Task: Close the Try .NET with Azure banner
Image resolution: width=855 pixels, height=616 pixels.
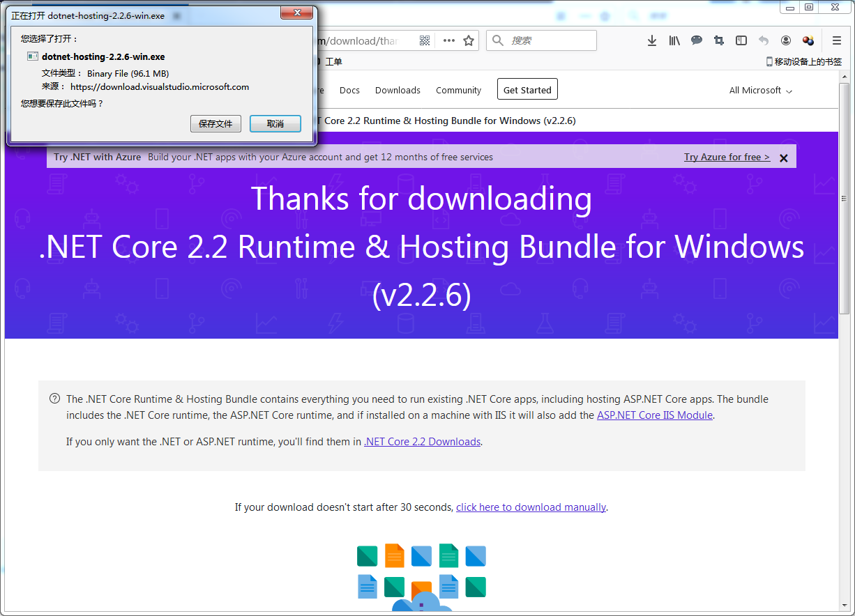Action: point(783,158)
